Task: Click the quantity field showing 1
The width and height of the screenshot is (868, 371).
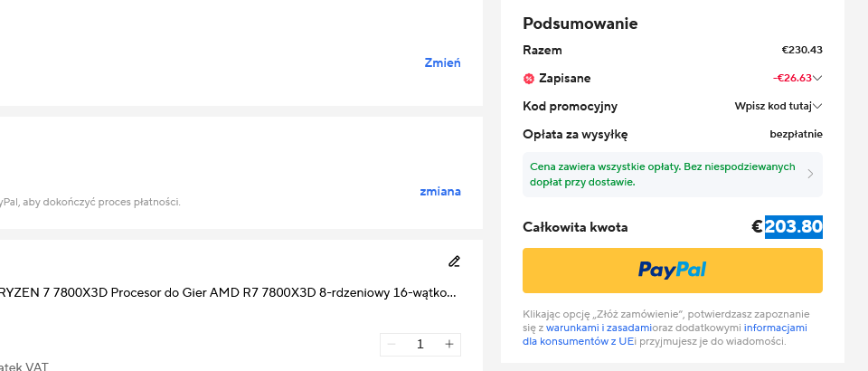Action: click(420, 345)
